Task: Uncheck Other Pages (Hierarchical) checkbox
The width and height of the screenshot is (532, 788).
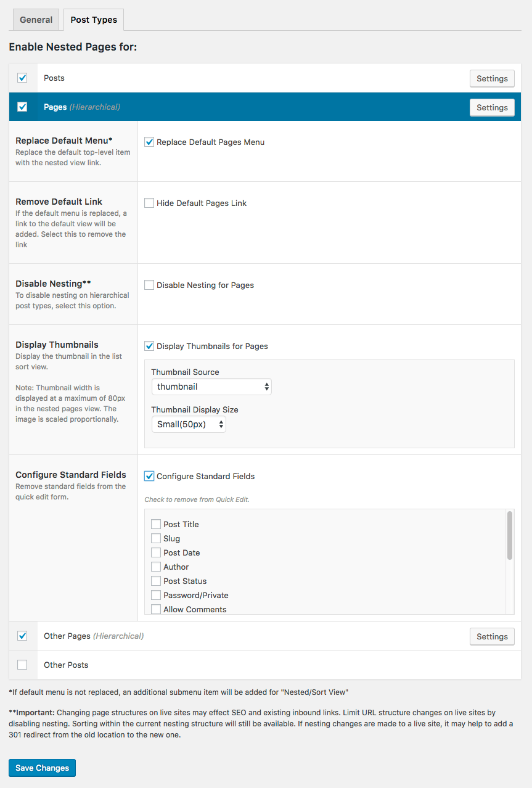Action: (22, 636)
